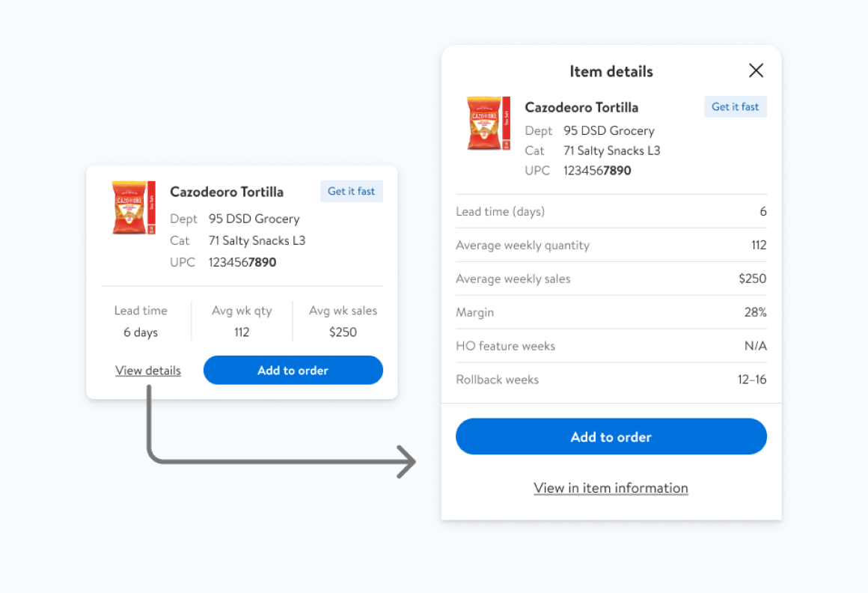Select the Margin row
Image resolution: width=868 pixels, height=593 pixels.
(x=611, y=313)
